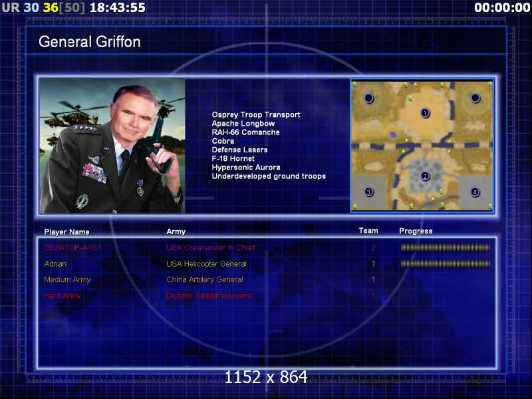Image resolution: width=532 pixels, height=399 pixels.
Task: Select the "Hard Army" player name
Action: [62, 295]
